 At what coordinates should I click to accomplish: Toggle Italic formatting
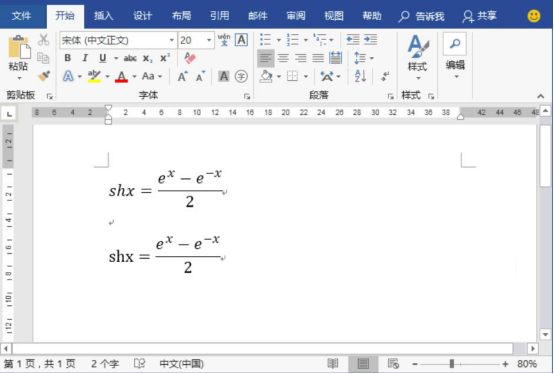tap(85, 58)
